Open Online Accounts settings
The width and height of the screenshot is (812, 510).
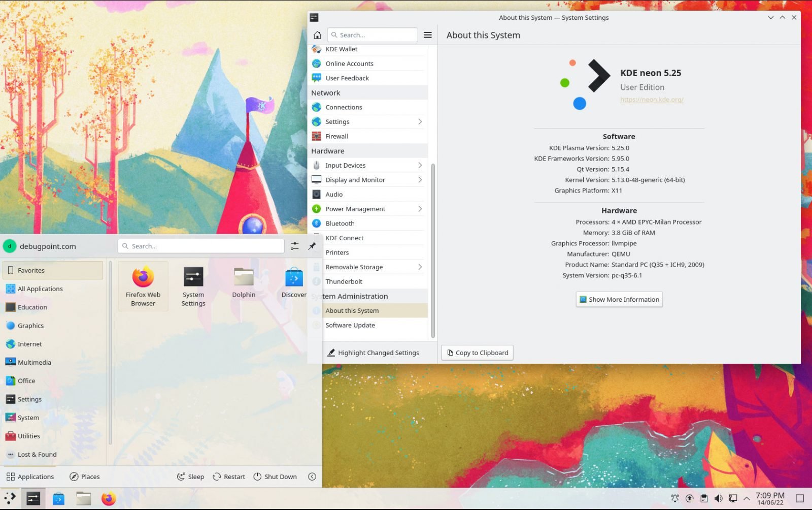[350, 63]
